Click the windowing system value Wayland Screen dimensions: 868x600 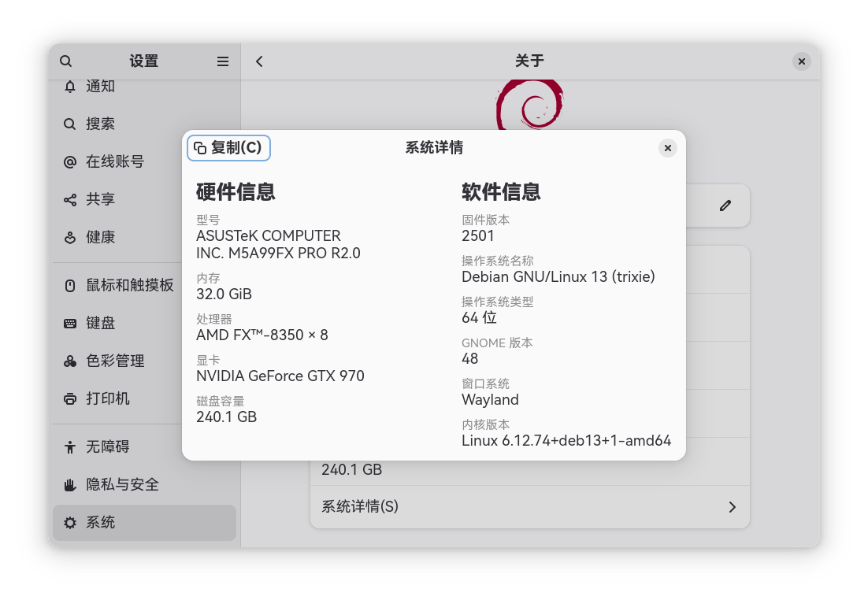point(491,400)
